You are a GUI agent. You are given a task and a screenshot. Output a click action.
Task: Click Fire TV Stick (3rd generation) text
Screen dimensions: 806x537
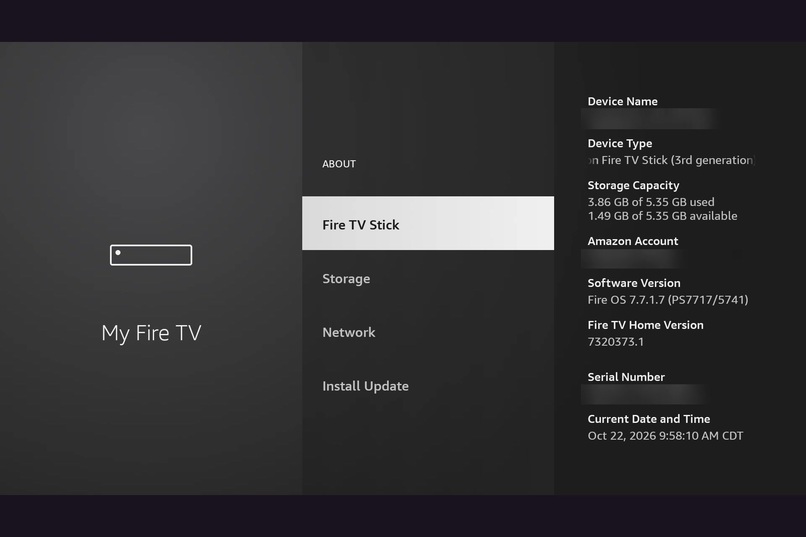[671, 160]
